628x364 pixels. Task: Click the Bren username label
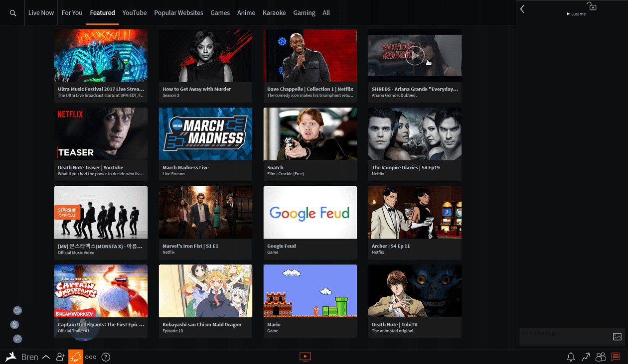[x=30, y=357]
